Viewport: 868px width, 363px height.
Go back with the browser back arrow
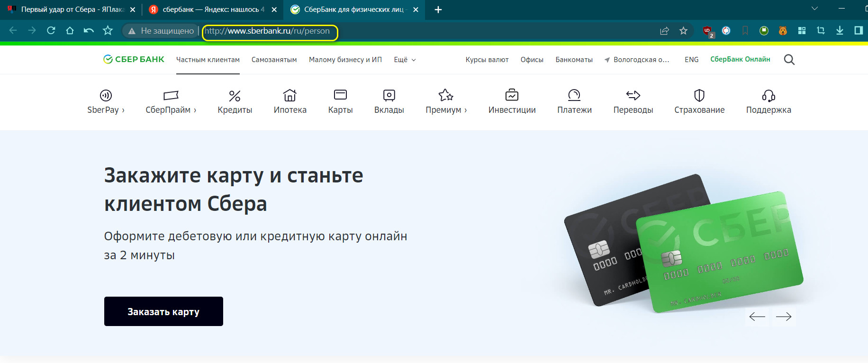pos(13,31)
